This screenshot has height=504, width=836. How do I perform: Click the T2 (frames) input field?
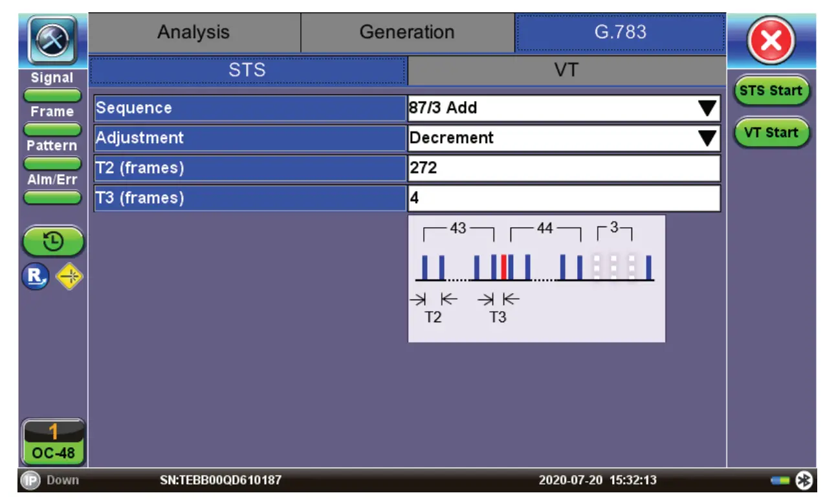564,168
